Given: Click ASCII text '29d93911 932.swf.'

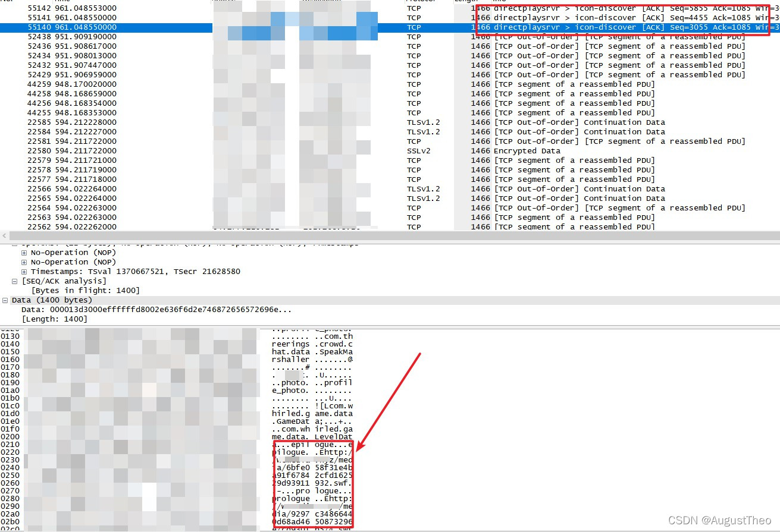Looking at the screenshot, I should [x=312, y=483].
